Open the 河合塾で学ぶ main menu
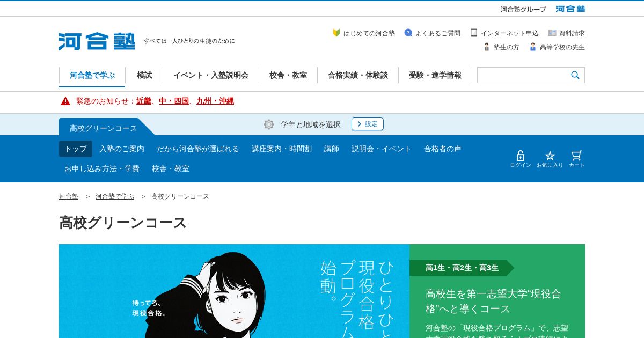The width and height of the screenshot is (644, 338). tap(92, 76)
